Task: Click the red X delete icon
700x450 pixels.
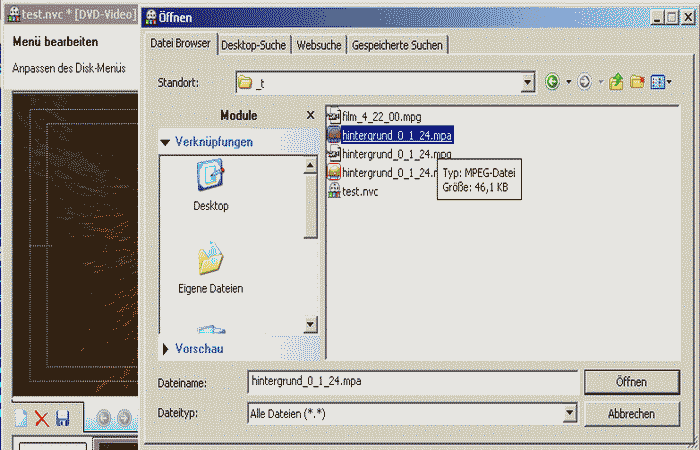Action: 41,418
